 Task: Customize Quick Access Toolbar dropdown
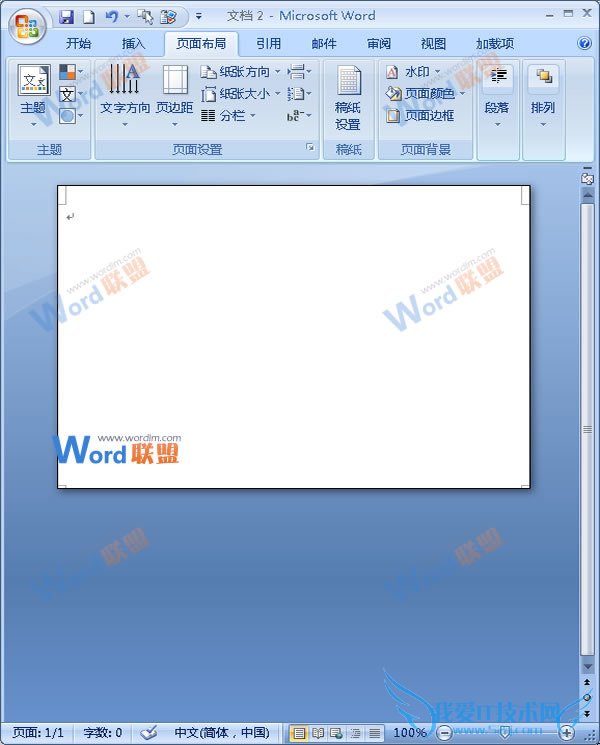(x=199, y=17)
